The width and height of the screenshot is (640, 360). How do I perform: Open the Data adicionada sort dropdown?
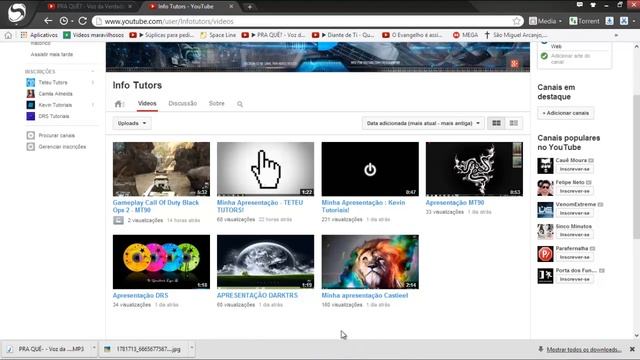tap(423, 123)
